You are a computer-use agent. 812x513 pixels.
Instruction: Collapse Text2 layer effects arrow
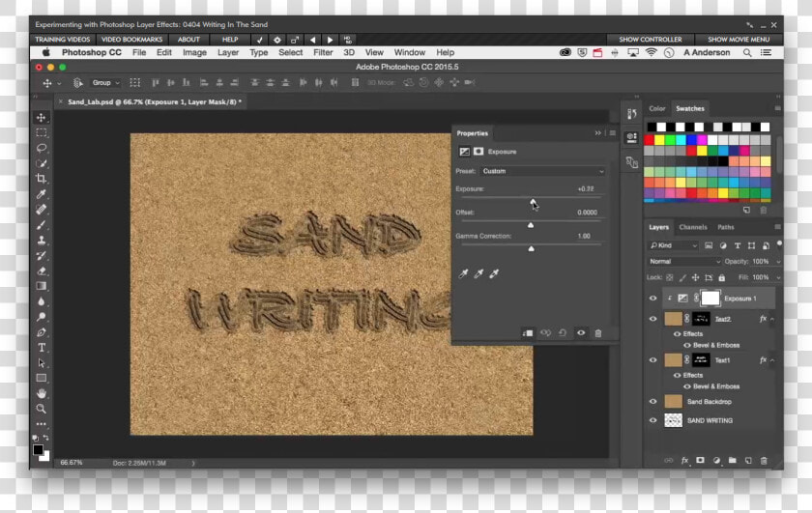click(772, 319)
